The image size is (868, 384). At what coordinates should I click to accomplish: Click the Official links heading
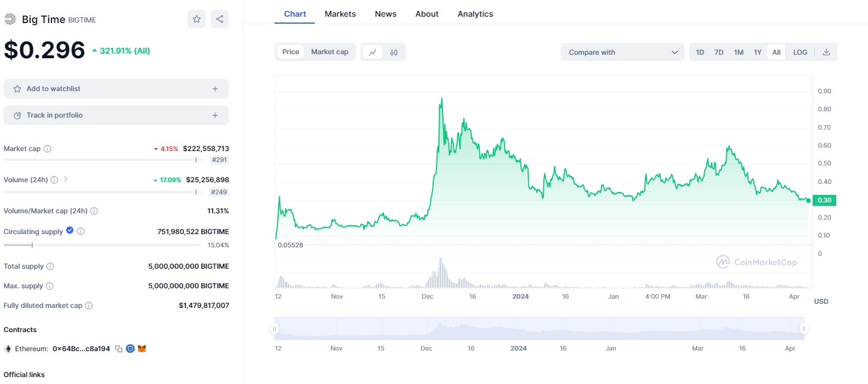tap(24, 375)
